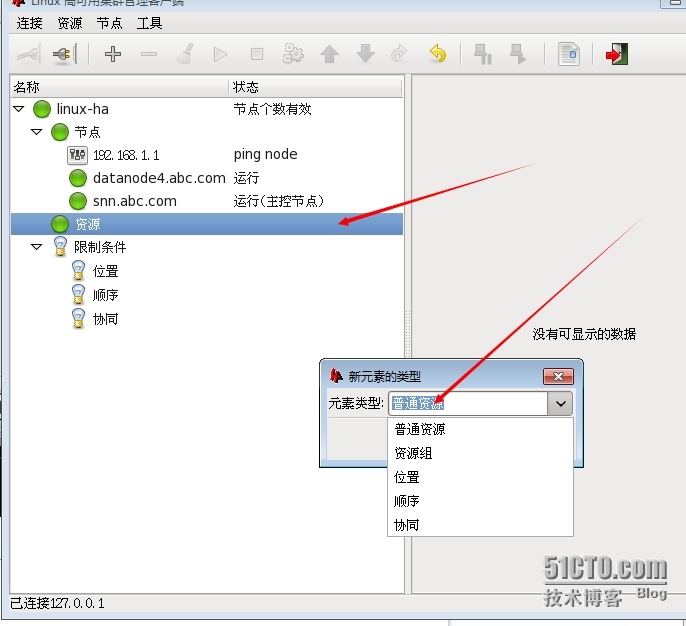Collapse the 节点 tree branch
Viewport: 686px width, 626px height.
pyautogui.click(x=37, y=132)
